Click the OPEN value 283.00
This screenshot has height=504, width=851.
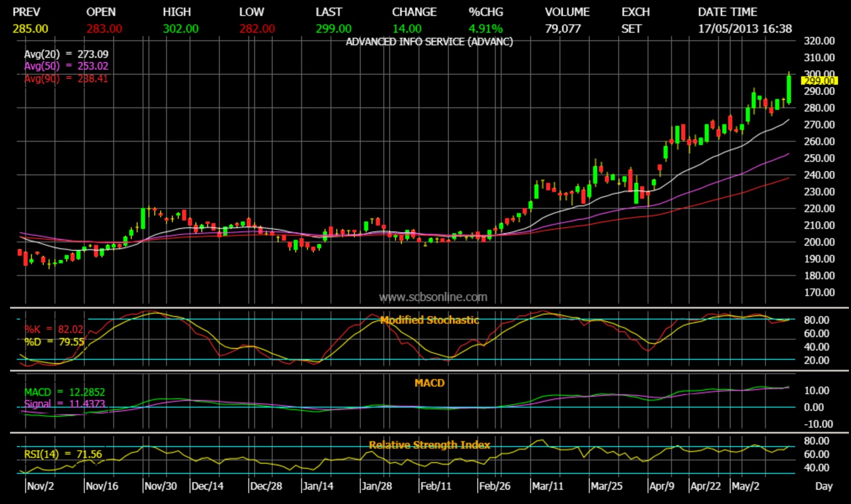click(104, 29)
